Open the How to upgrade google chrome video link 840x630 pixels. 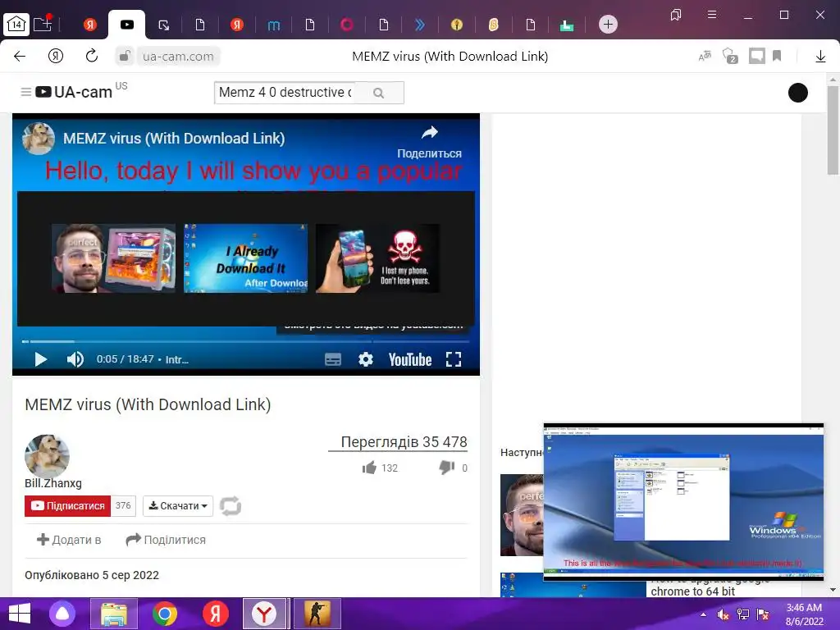(710, 586)
